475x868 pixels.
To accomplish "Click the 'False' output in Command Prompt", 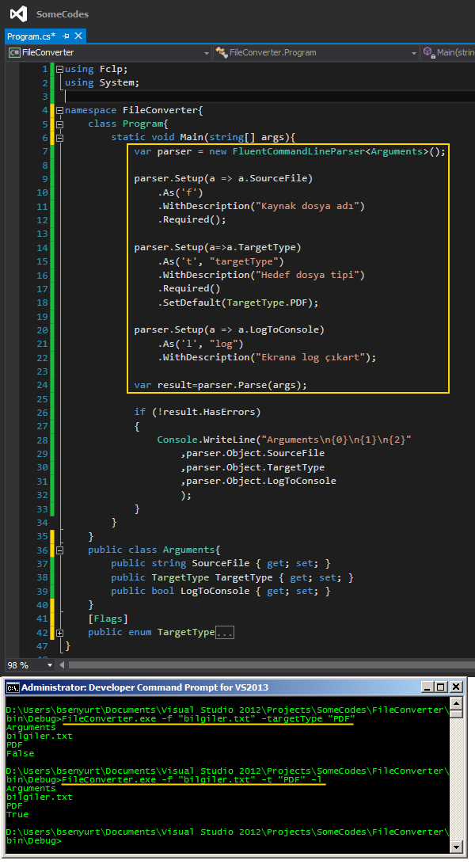I will click(x=21, y=754).
